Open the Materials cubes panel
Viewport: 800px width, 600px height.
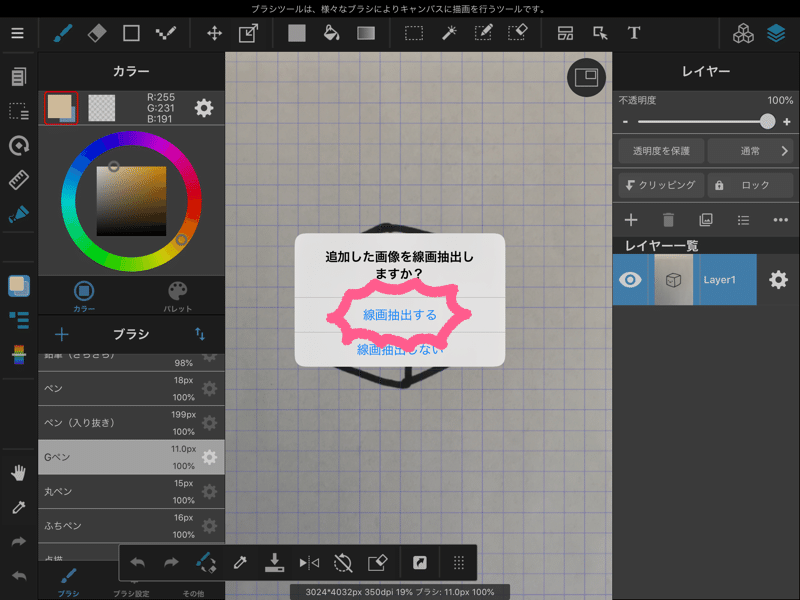click(743, 34)
